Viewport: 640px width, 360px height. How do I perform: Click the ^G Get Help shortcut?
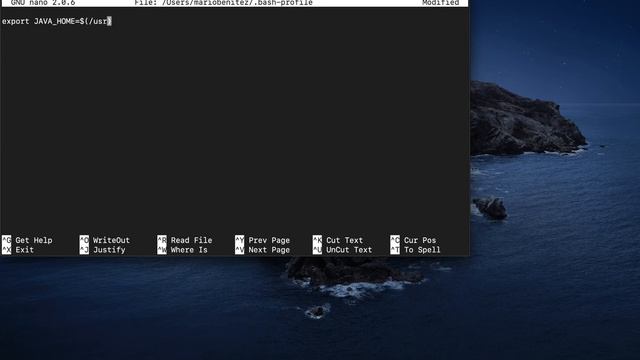click(27, 240)
